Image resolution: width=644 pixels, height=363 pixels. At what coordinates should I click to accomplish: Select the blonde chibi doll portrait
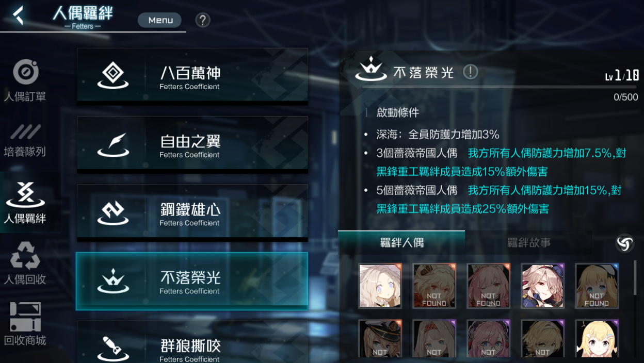[597, 338]
